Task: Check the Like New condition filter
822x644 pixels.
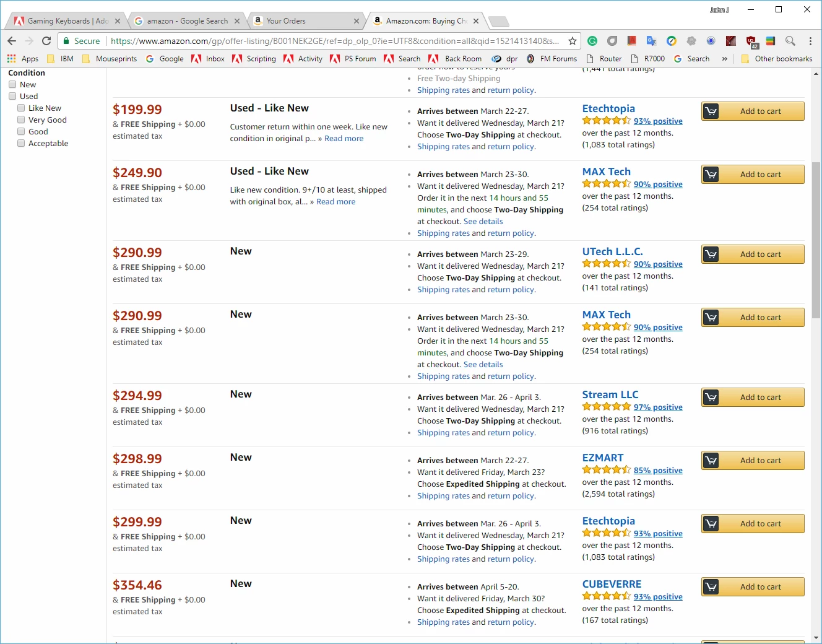Action: [21, 108]
